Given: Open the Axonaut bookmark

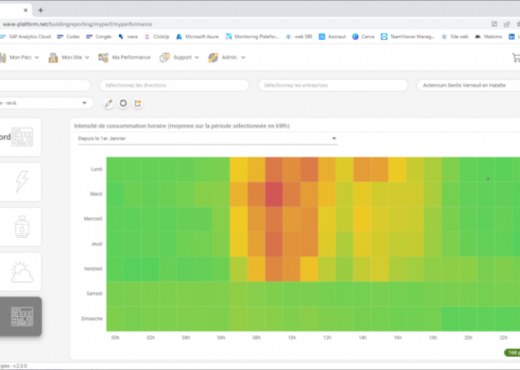Looking at the screenshot, I should (x=332, y=37).
